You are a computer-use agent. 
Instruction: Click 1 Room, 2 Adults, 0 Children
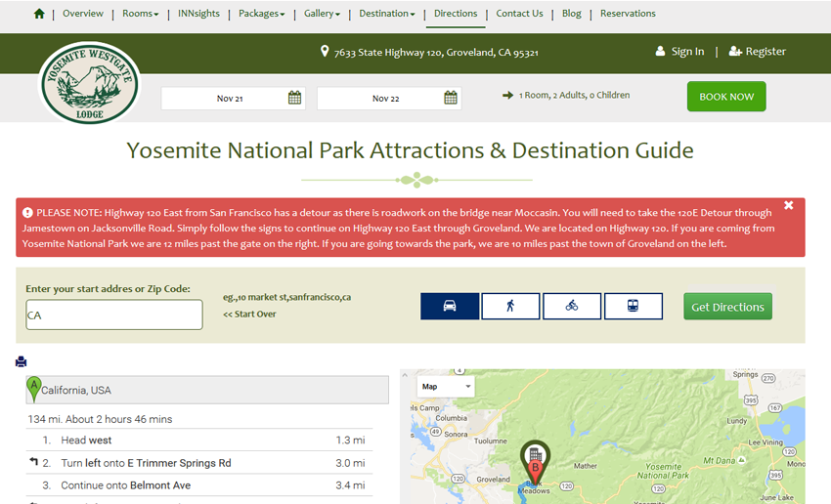click(575, 96)
